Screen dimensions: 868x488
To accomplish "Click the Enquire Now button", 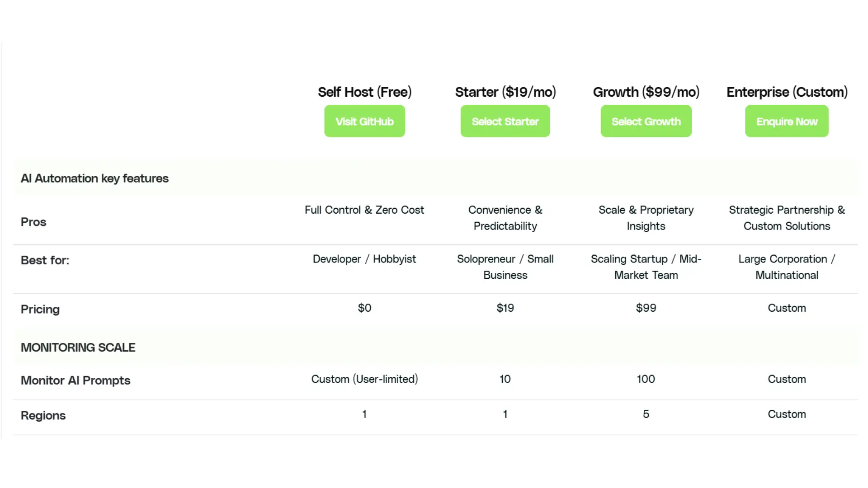I will [x=787, y=121].
